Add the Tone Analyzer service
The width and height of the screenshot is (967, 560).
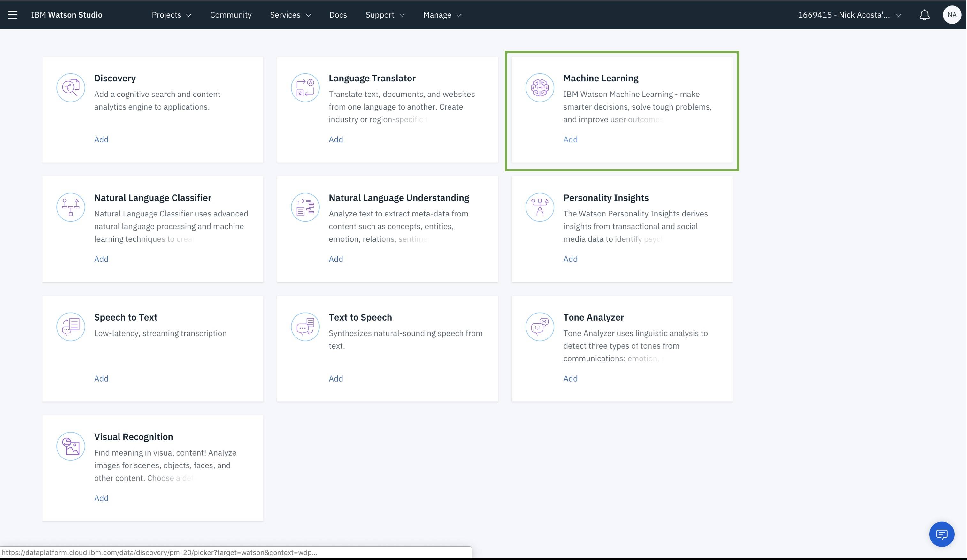tap(570, 379)
